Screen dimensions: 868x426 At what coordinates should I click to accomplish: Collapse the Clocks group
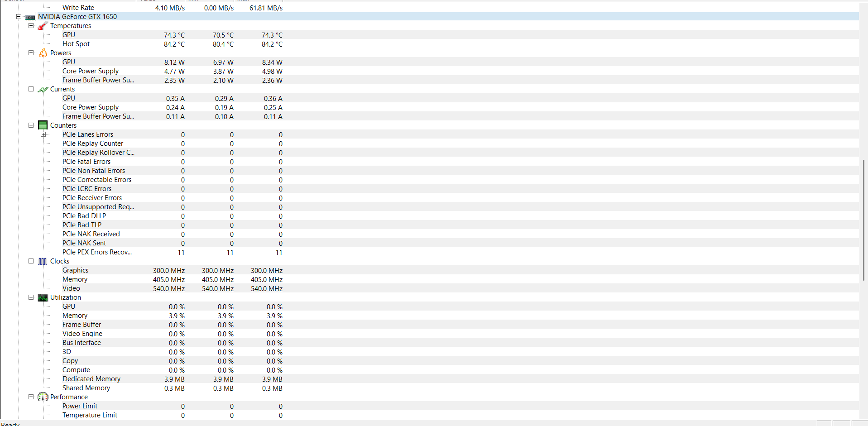click(x=31, y=261)
